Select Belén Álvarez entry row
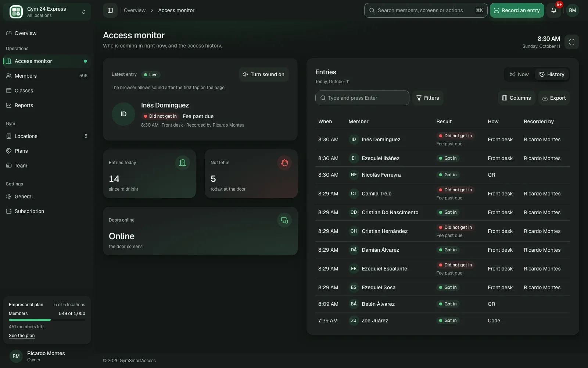This screenshot has width=588, height=368. (442, 304)
